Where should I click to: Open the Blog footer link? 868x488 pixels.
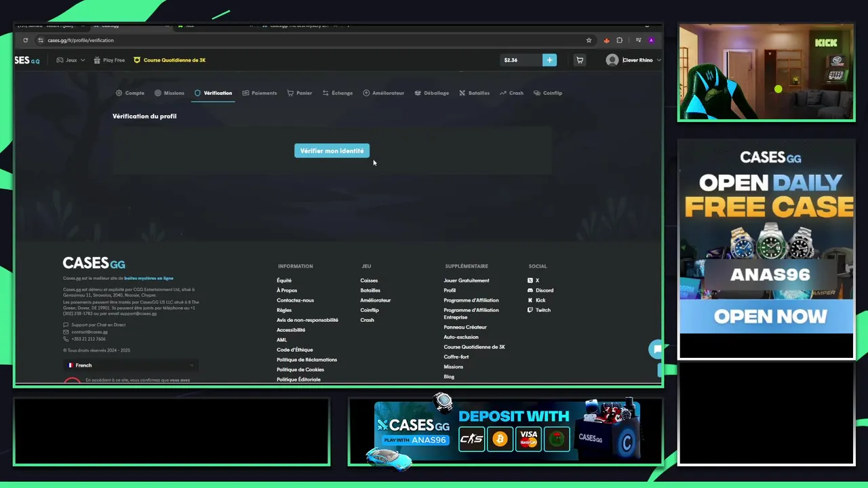[449, 377]
